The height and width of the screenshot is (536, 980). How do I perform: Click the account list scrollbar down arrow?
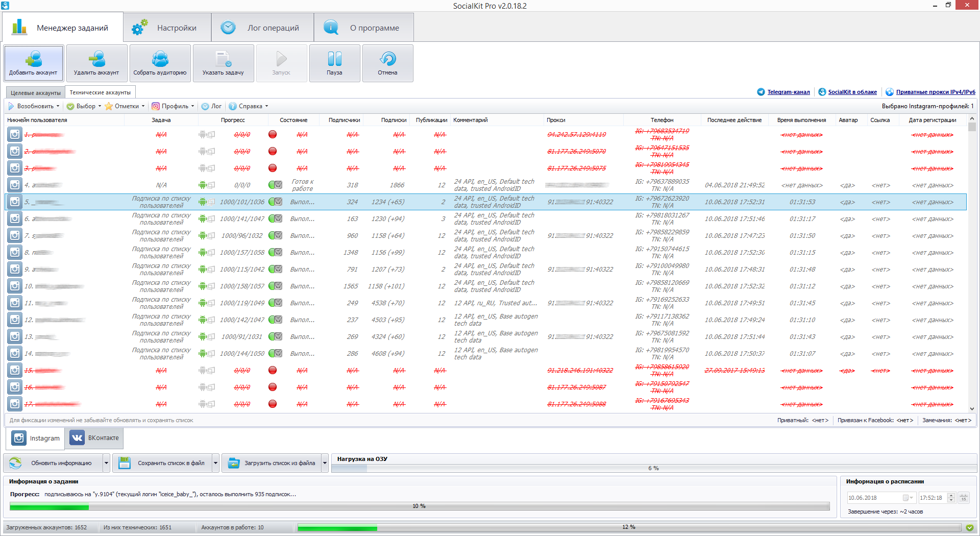click(972, 408)
